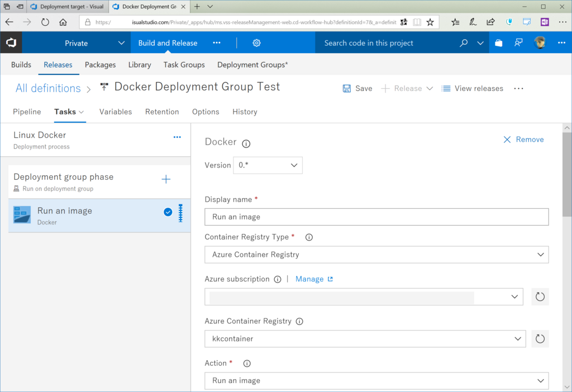Open a new browser tab with plus
The width and height of the screenshot is (572, 392).
pyautogui.click(x=197, y=7)
